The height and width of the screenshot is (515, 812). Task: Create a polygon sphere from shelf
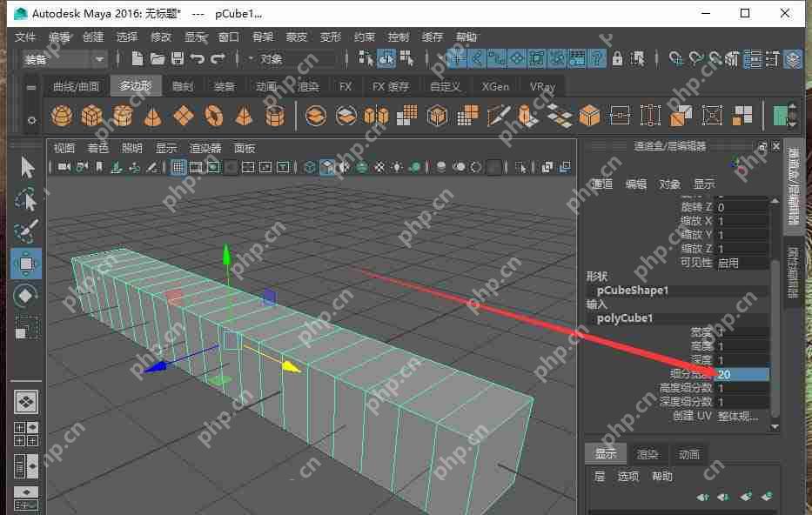click(62, 116)
